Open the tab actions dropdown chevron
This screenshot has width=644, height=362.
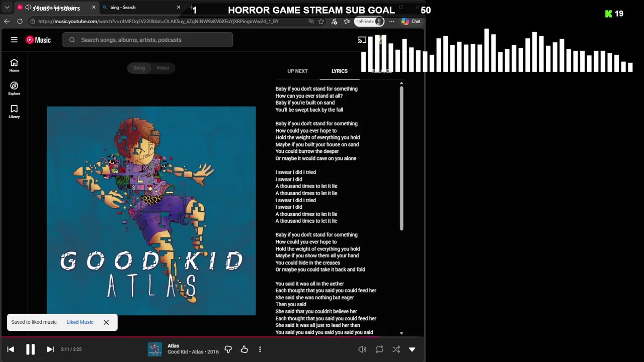coord(7,8)
